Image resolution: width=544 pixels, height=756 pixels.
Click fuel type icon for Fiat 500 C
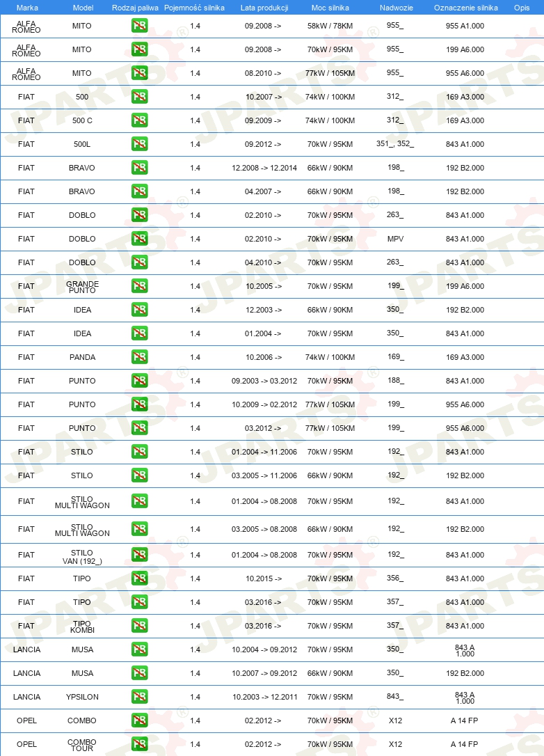(x=140, y=120)
